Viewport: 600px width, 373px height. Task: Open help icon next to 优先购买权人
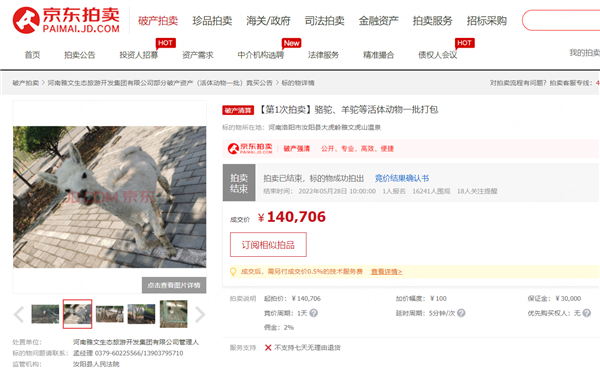(587, 313)
